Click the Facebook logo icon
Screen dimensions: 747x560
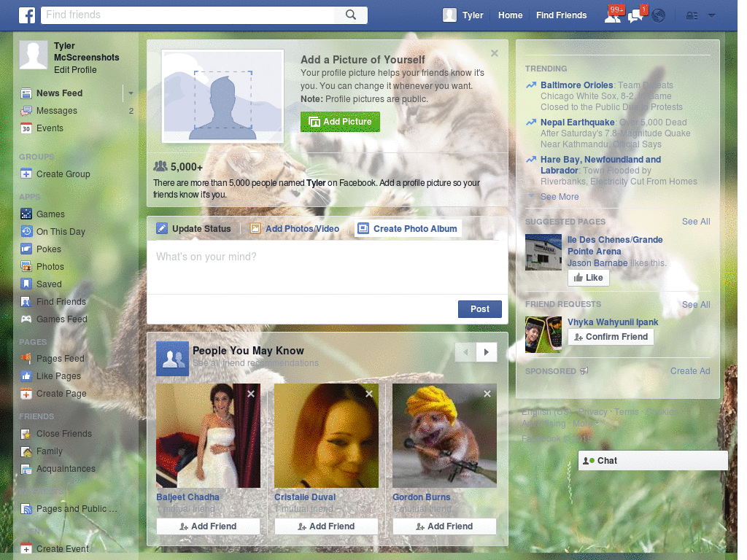pyautogui.click(x=27, y=15)
